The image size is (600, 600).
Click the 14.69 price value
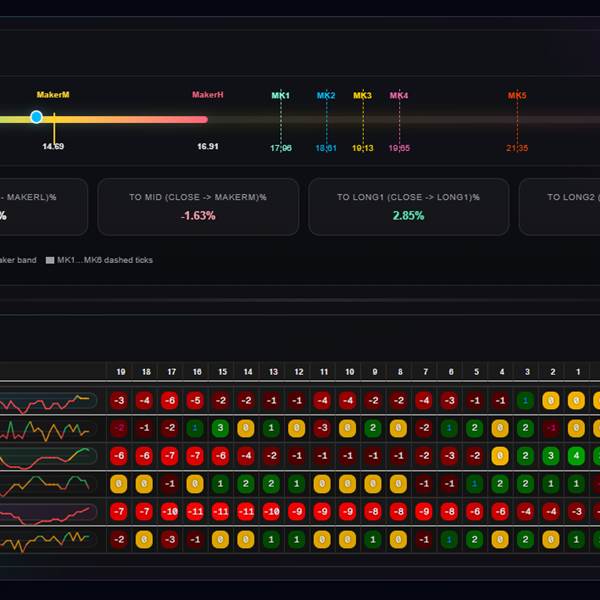[x=53, y=146]
